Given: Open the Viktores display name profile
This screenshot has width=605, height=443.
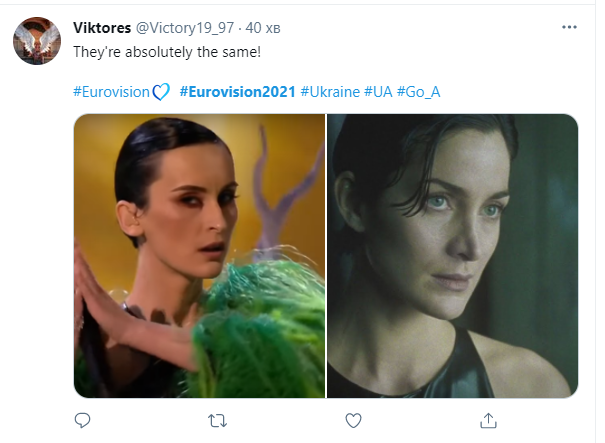Looking at the screenshot, I should pos(102,28).
